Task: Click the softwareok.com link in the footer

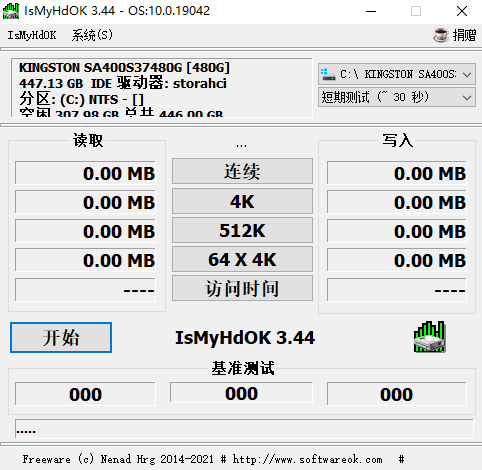Action: coord(307,459)
